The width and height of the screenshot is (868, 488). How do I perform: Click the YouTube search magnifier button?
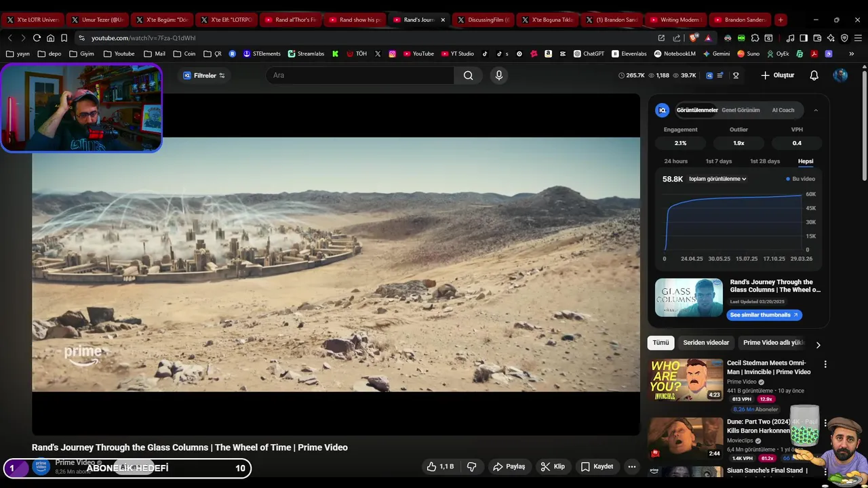(468, 75)
